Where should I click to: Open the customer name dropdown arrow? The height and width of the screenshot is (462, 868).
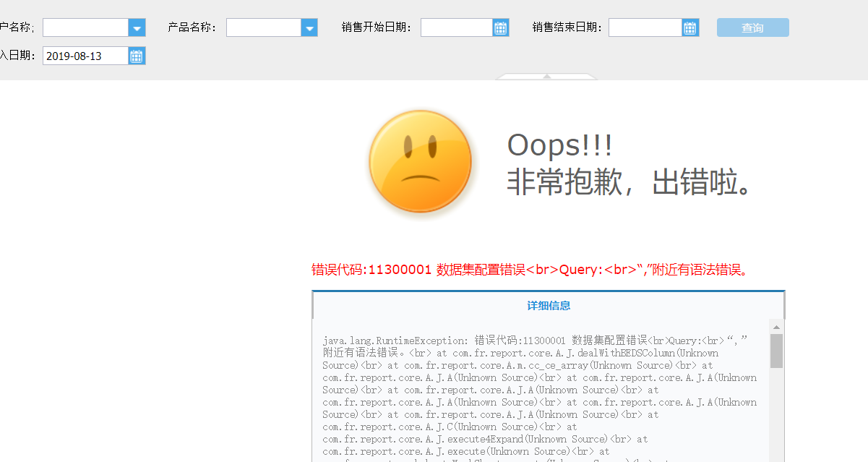click(x=137, y=27)
